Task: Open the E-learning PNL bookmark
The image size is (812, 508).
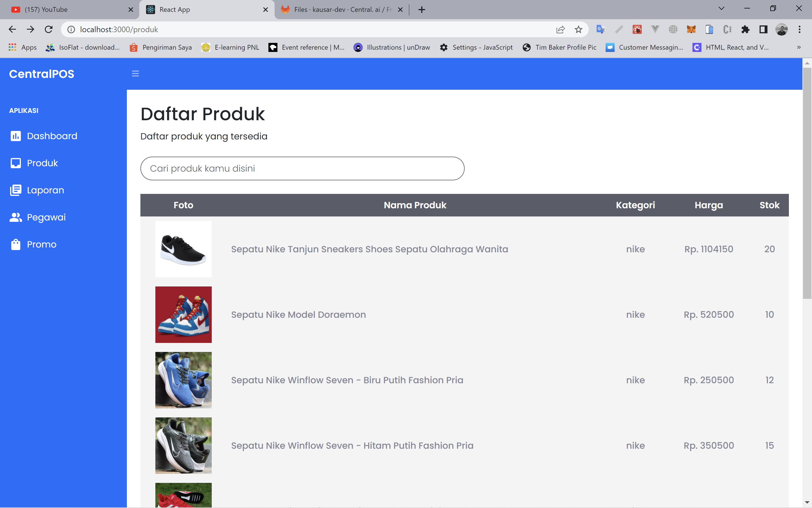Action: (230, 47)
